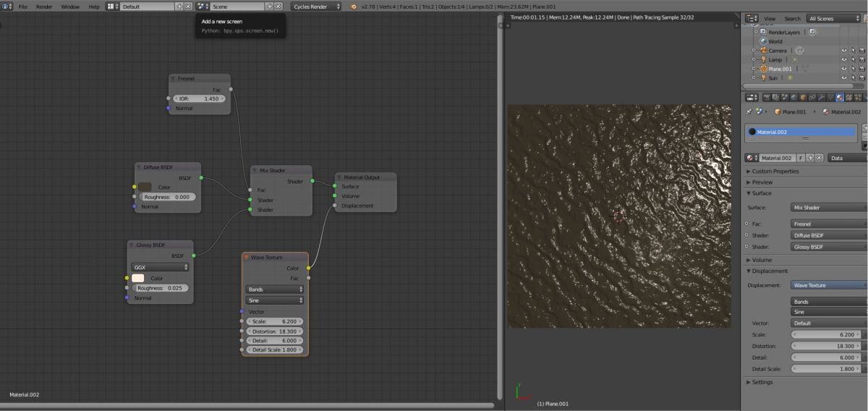This screenshot has height=411, width=868.
Task: Create new material copy with plus
Action: (x=810, y=158)
